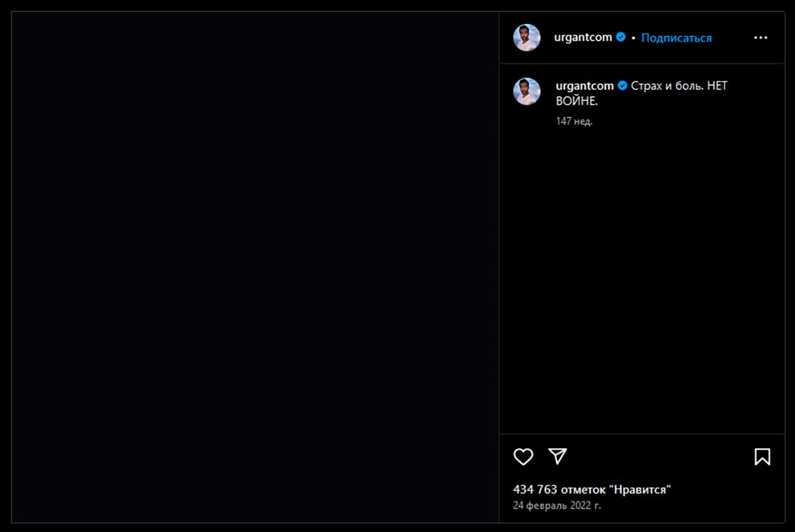The height and width of the screenshot is (532, 795).
Task: Save the post with the bookmark icon
Action: click(762, 456)
